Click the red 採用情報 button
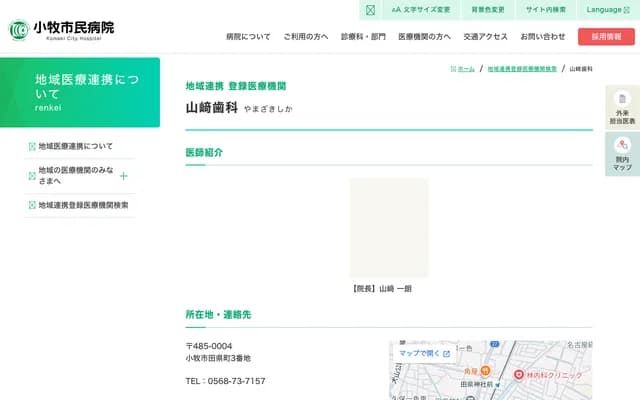This screenshot has height=400, width=640. [606, 36]
